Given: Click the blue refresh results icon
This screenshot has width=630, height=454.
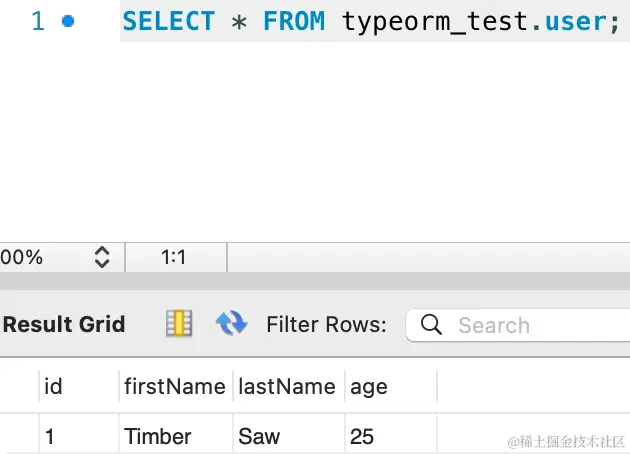Looking at the screenshot, I should 231,323.
